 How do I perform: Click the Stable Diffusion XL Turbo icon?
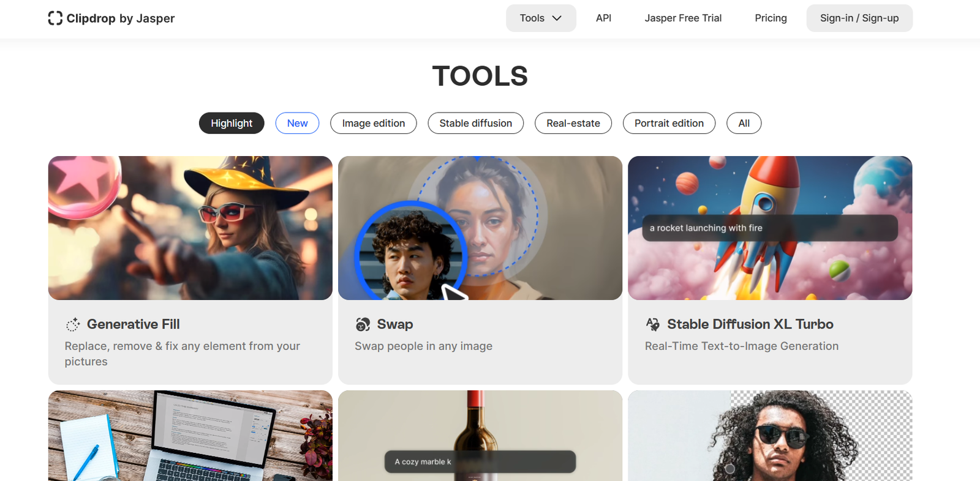pos(653,324)
